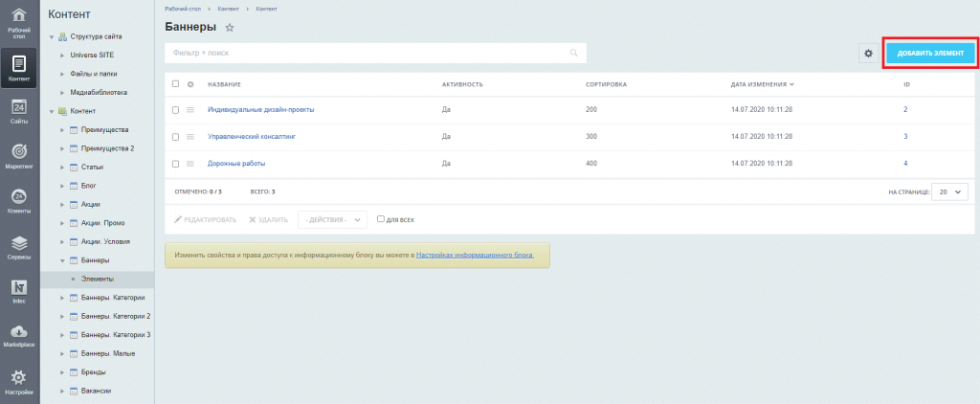Image resolution: width=980 pixels, height=404 pixels.
Task: Open the Marketplace sidebar icon
Action: 19,335
